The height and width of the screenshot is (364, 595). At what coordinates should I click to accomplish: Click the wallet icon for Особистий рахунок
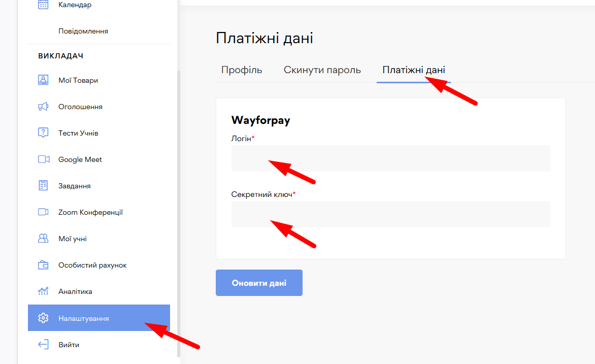point(43,265)
